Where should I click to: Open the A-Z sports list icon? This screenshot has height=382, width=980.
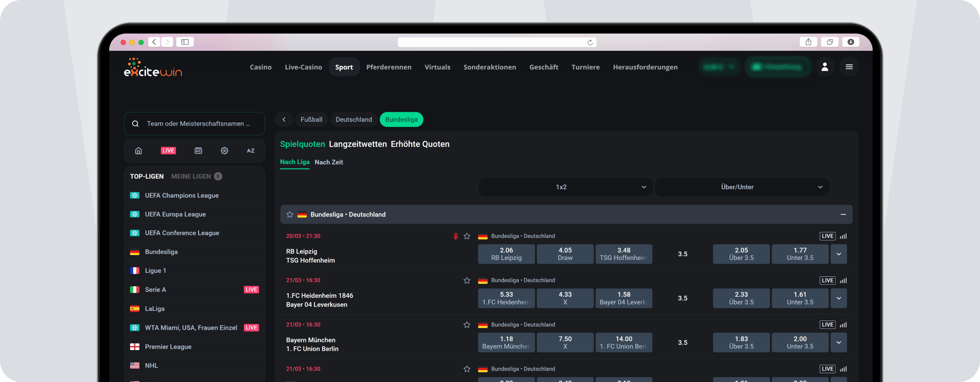click(251, 151)
